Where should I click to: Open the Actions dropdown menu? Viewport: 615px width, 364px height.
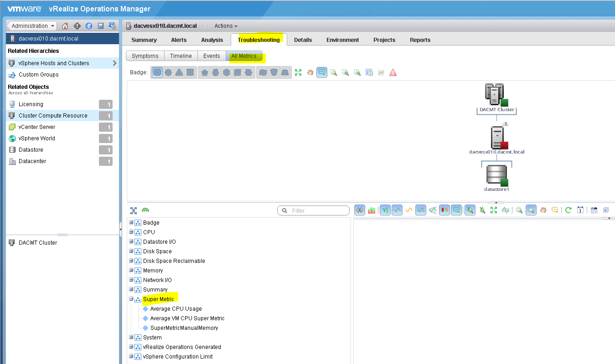(226, 26)
